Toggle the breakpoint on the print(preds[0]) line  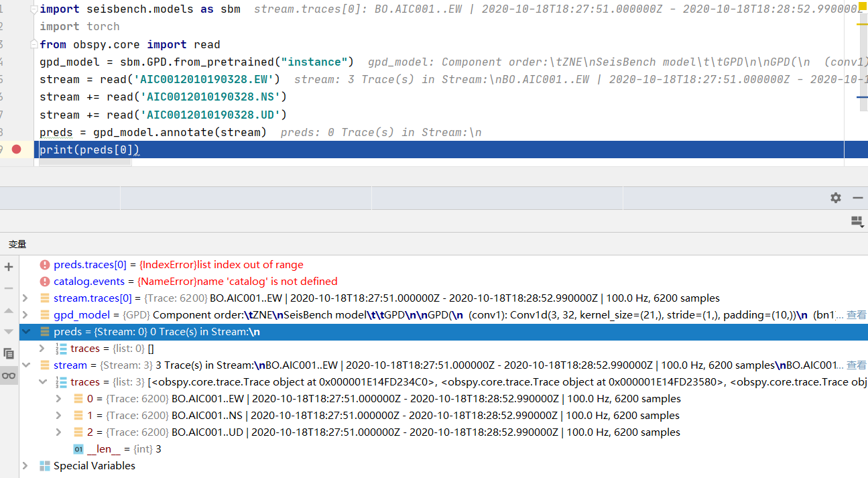pos(17,149)
